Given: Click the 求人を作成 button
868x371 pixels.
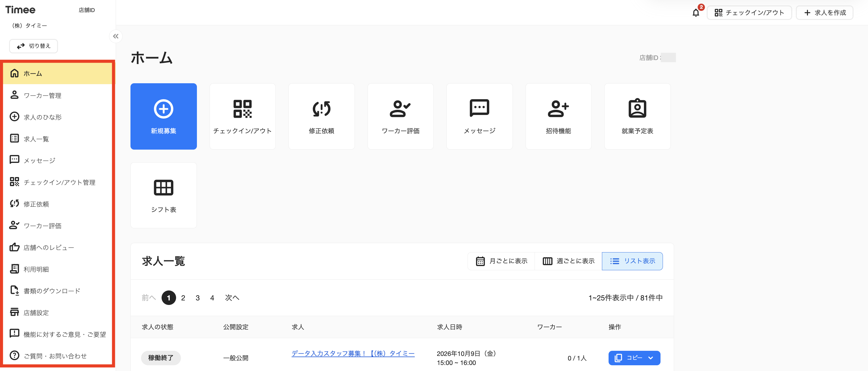Looking at the screenshot, I should 824,13.
